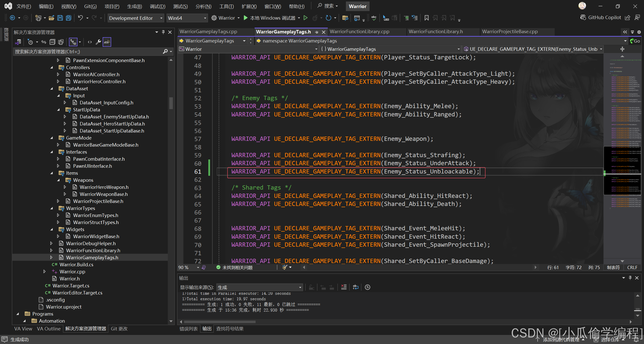Open the Find in Files icon

345,18
